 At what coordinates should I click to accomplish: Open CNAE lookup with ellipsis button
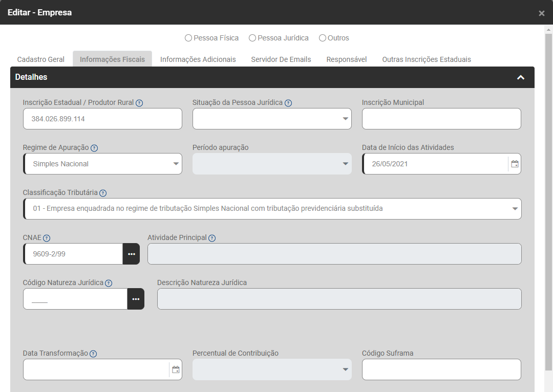131,254
